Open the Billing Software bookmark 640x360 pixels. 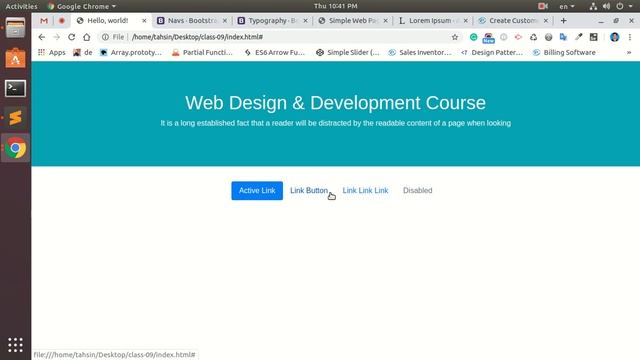pos(564,52)
